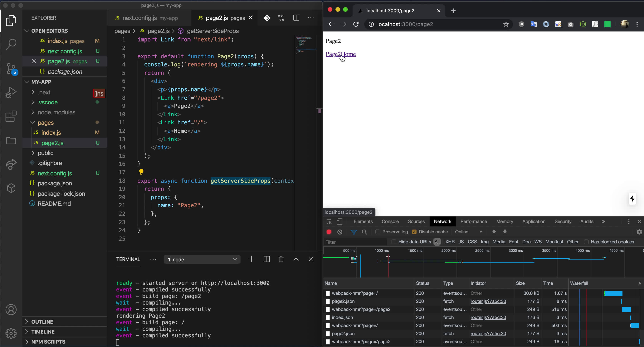Open the Sources tab in DevTools
644x347 pixels.
416,222
